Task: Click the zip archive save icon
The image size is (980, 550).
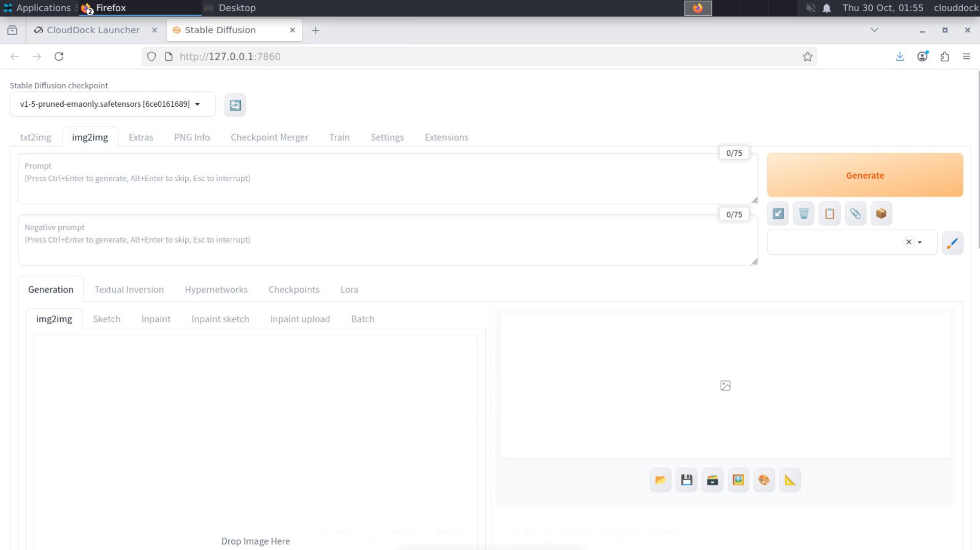Action: 712,480
